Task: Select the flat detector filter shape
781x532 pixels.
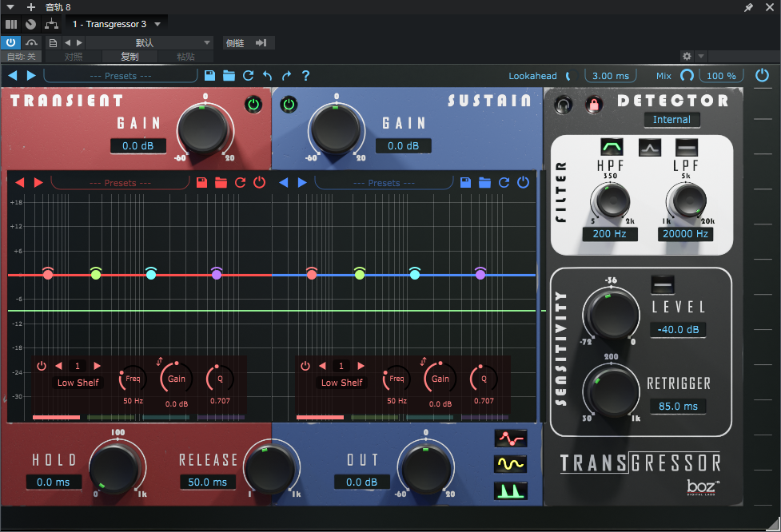Action: pyautogui.click(x=687, y=147)
